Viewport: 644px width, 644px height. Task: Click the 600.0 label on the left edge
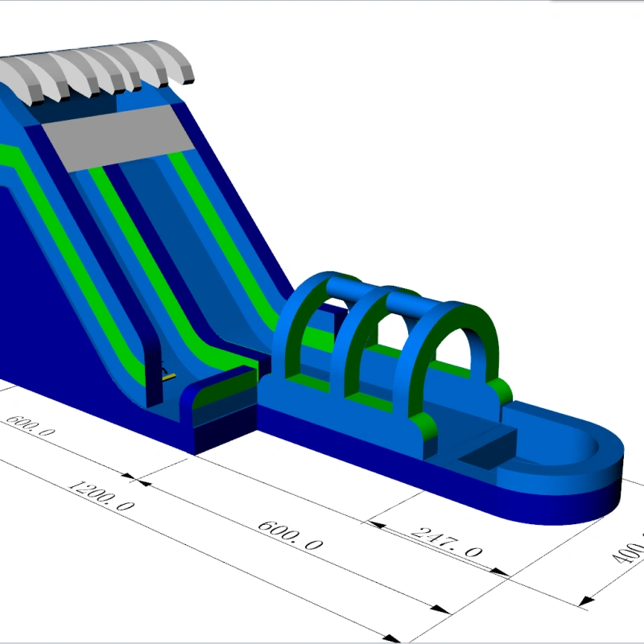pyautogui.click(x=31, y=426)
